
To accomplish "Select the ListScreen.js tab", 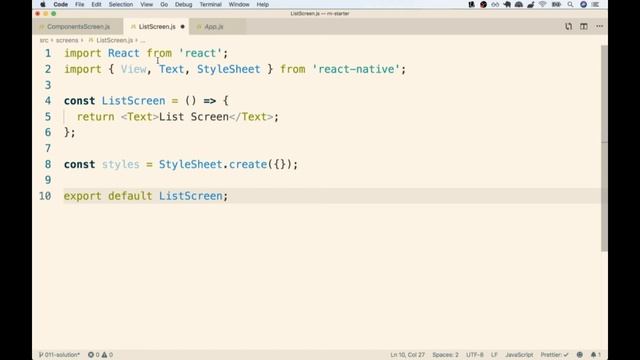I will (x=157, y=27).
